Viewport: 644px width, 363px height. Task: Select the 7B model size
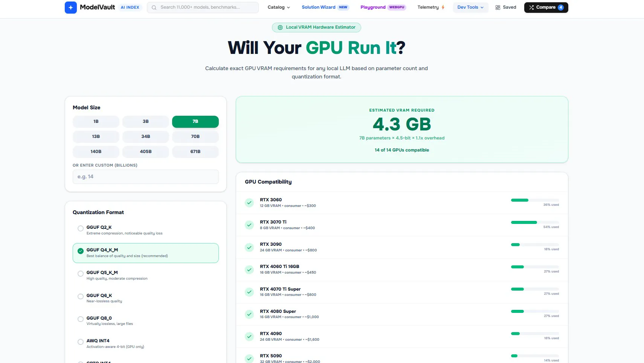[195, 121]
